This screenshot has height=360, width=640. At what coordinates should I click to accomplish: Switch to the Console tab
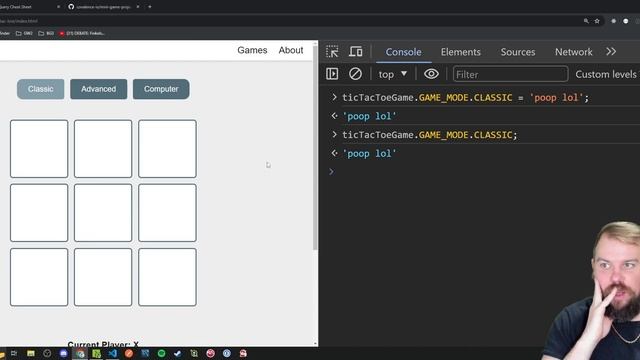[x=403, y=52]
